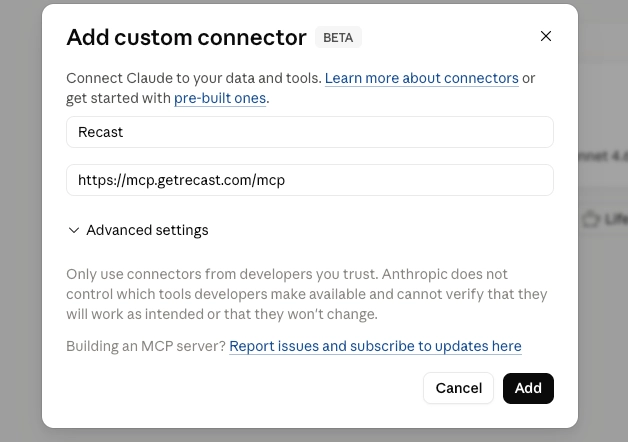The height and width of the screenshot is (442, 628).
Task: Cancel adding the connector
Action: click(x=458, y=388)
